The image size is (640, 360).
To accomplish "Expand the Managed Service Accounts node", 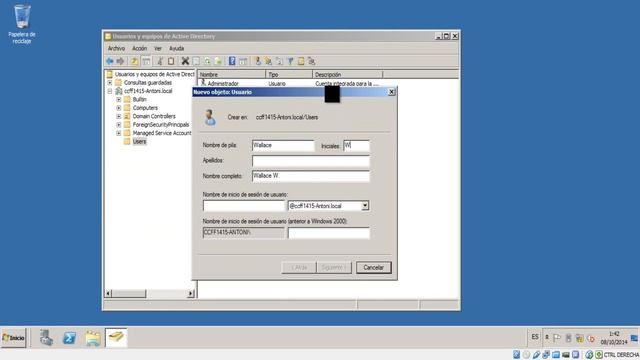I will point(118,133).
